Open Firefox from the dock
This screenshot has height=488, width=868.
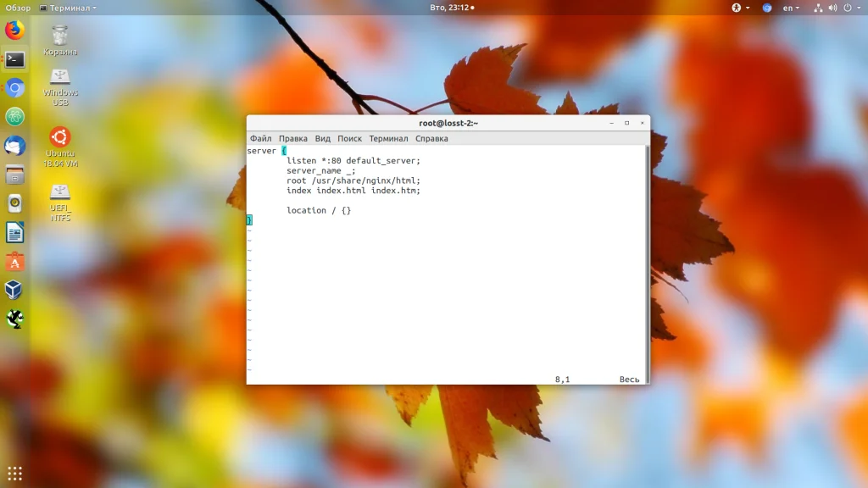point(15,30)
